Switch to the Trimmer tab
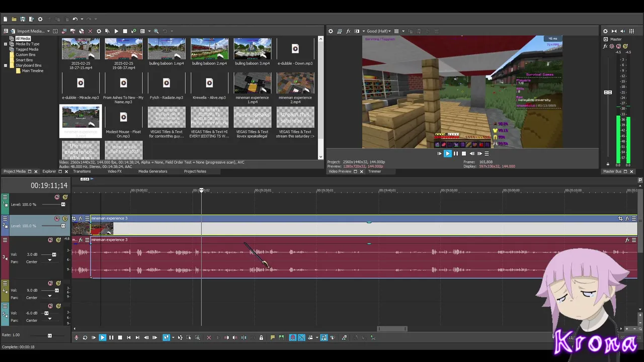Image resolution: width=644 pixels, height=362 pixels. 374,171
